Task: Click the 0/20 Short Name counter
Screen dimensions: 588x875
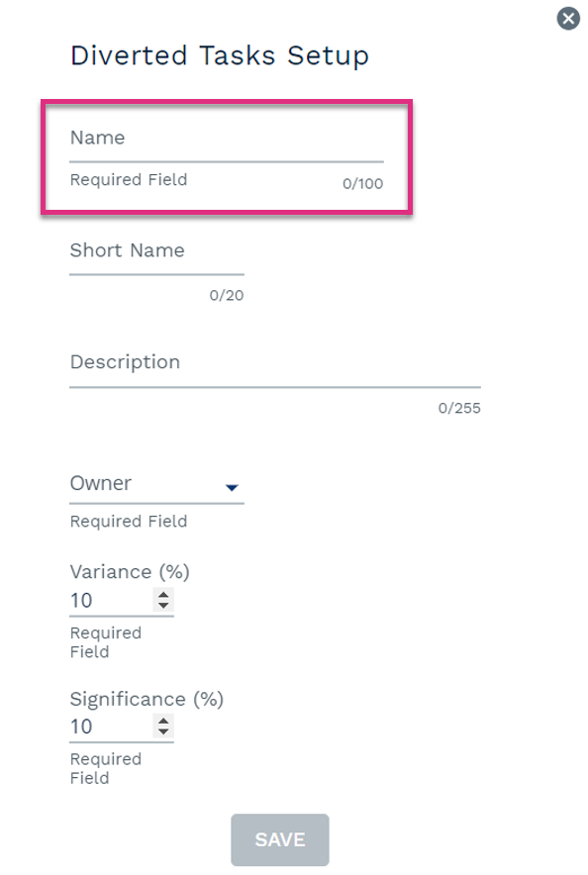Action: [x=227, y=295]
